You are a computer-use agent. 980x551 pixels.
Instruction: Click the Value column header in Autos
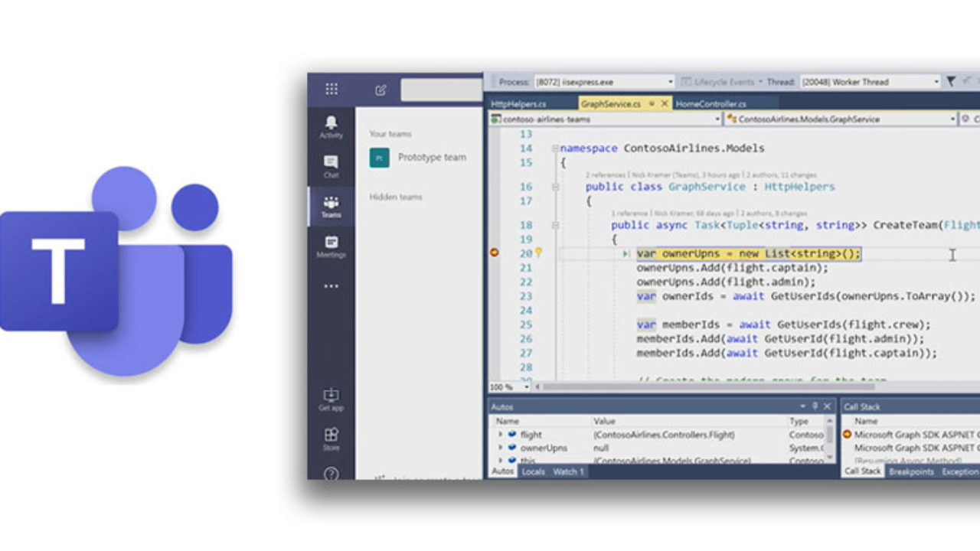pos(604,421)
